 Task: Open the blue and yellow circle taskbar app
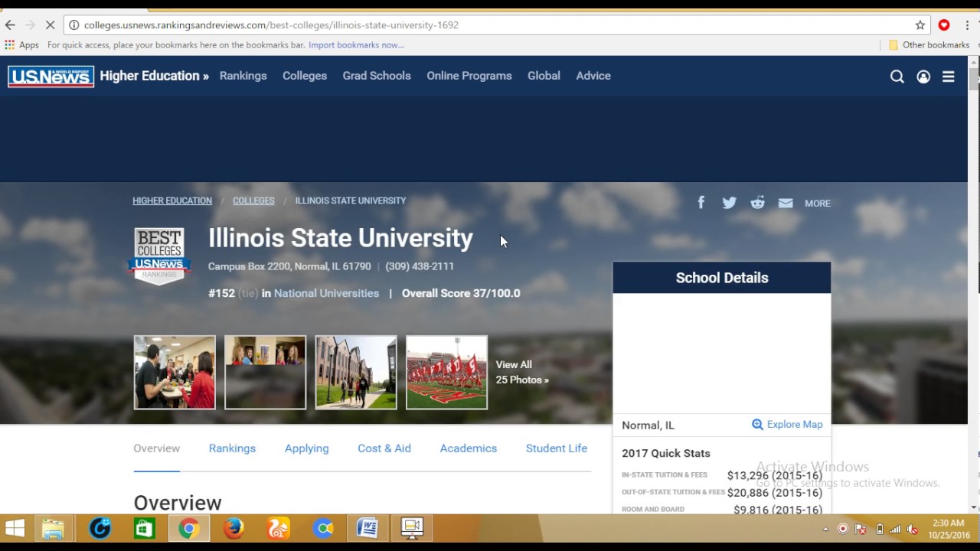tap(323, 528)
